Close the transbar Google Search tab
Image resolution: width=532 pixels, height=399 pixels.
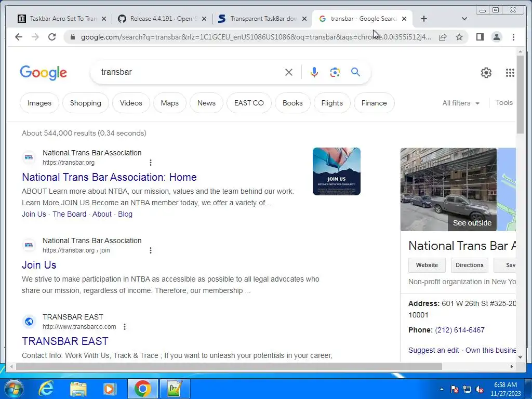(x=404, y=19)
